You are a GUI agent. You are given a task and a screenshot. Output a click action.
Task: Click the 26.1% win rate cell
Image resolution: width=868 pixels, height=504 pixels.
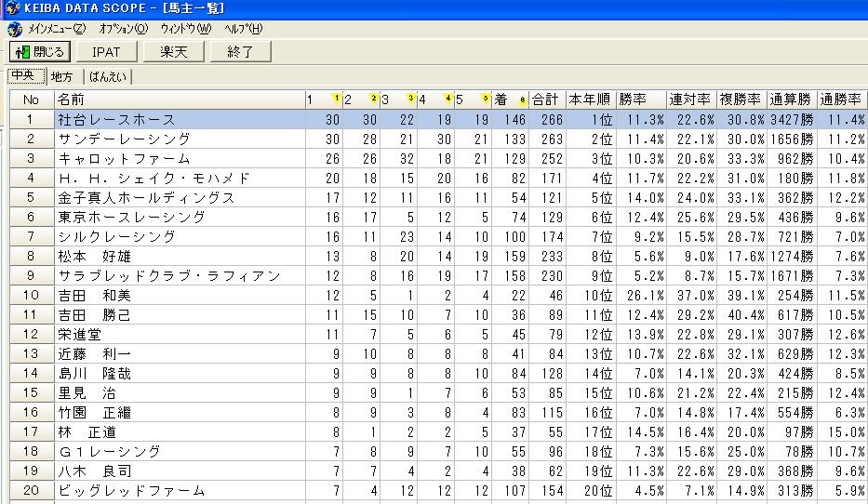point(641,296)
